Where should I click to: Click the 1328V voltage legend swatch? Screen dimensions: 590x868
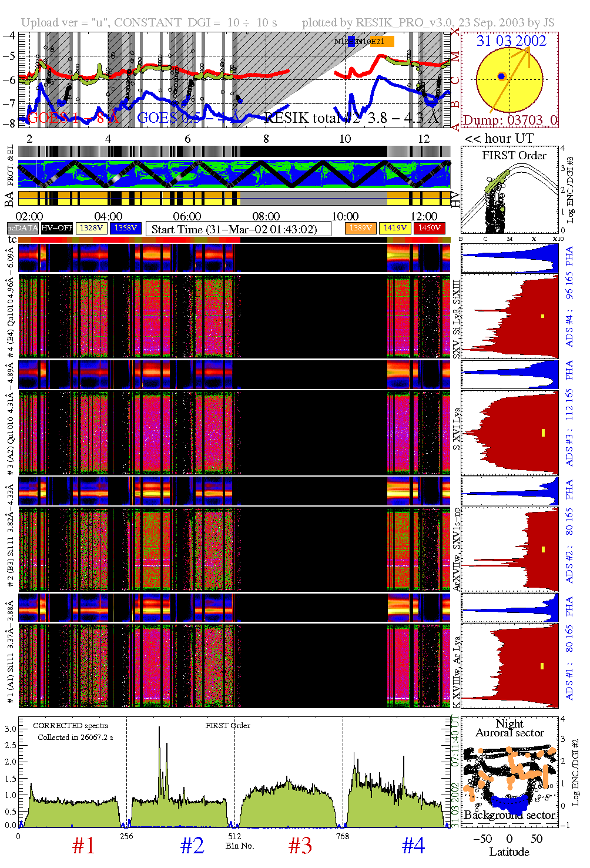coord(92,228)
